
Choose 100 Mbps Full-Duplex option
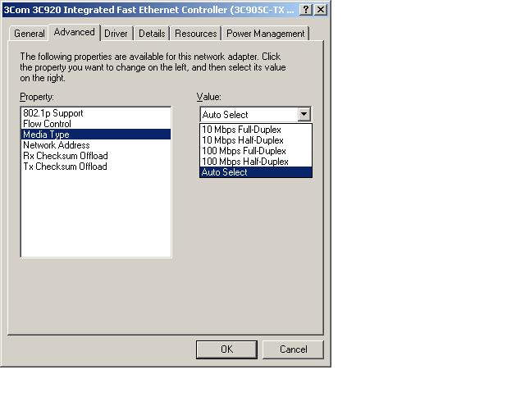(256, 151)
